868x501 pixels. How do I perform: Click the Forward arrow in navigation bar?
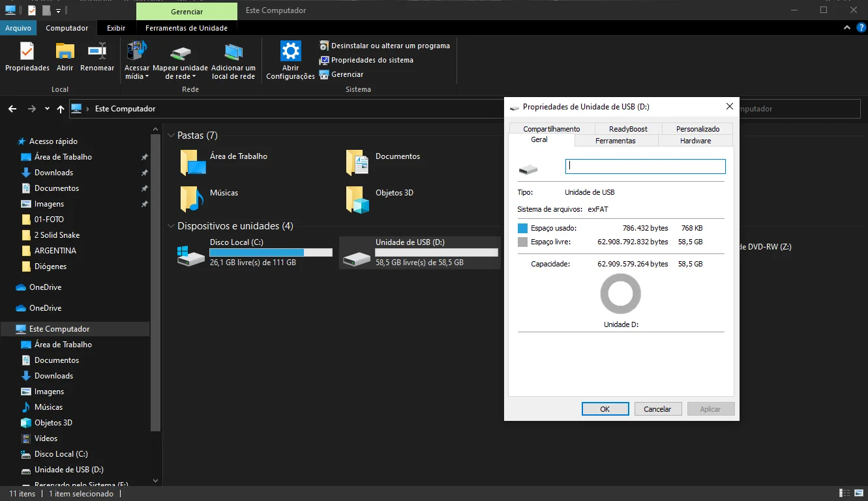31,109
